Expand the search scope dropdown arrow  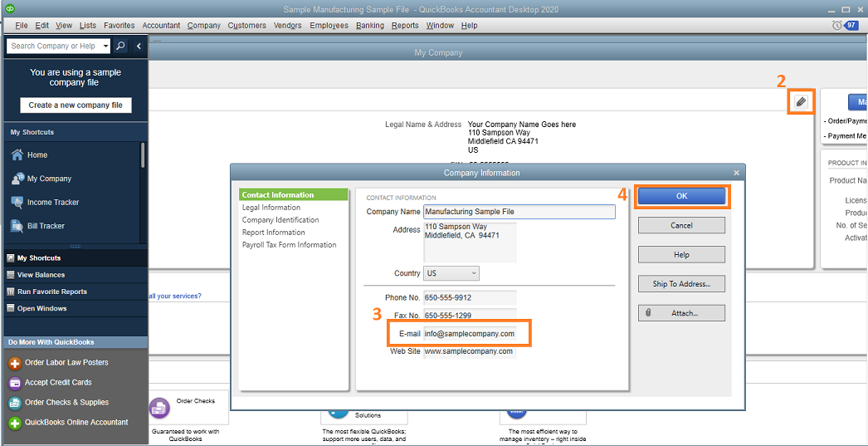pos(105,46)
